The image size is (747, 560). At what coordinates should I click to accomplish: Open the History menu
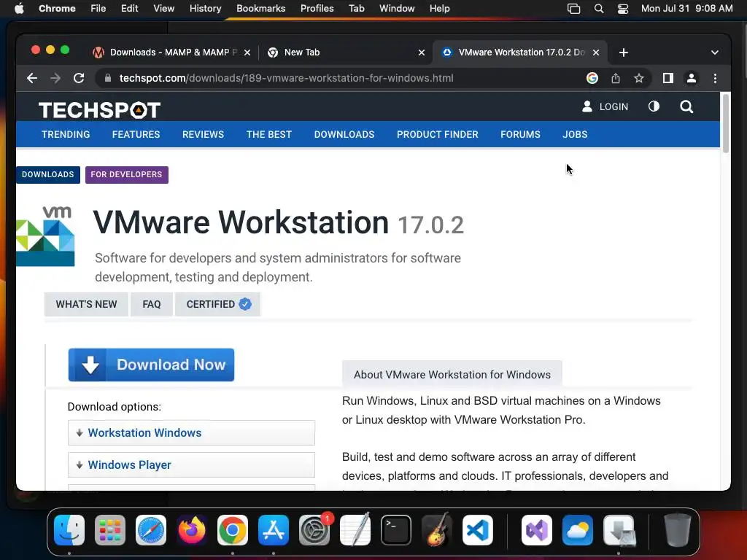205,9
